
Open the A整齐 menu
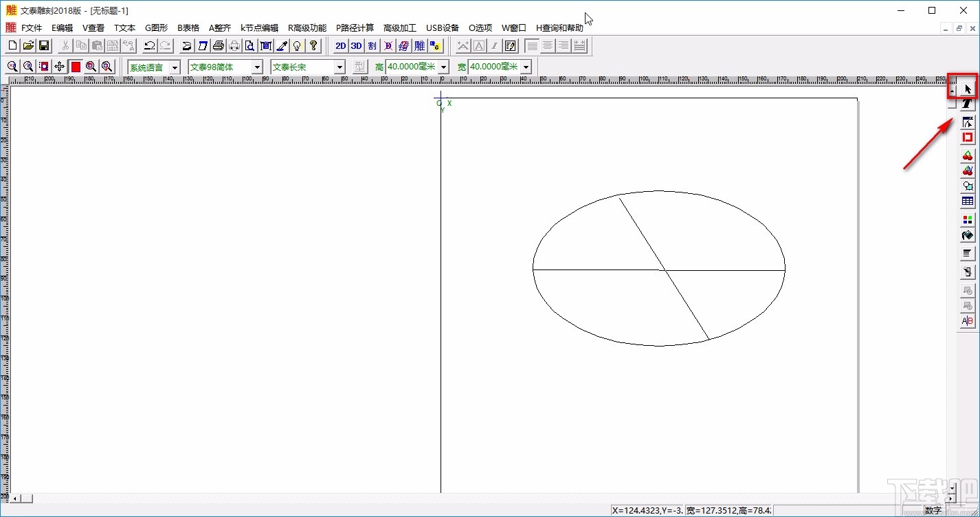(x=220, y=28)
